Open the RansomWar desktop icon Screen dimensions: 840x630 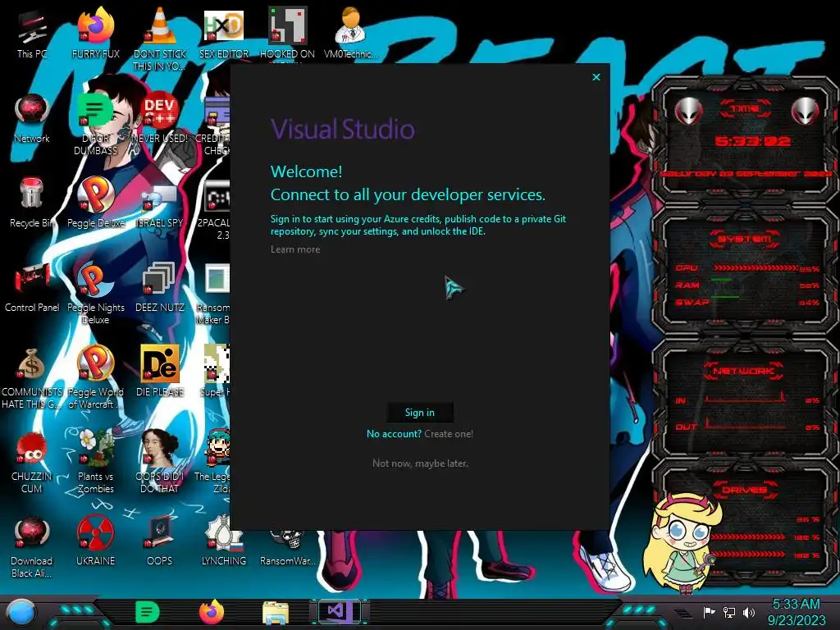(x=287, y=547)
